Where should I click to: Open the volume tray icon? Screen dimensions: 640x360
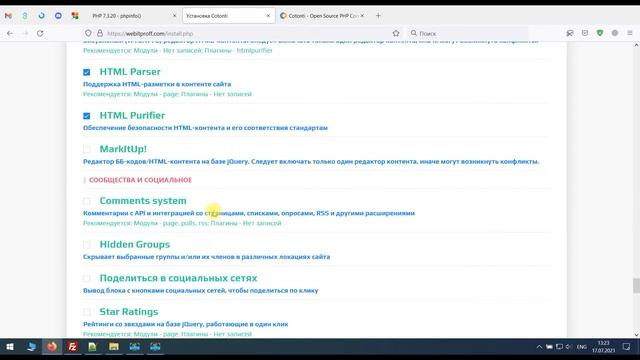click(569, 347)
